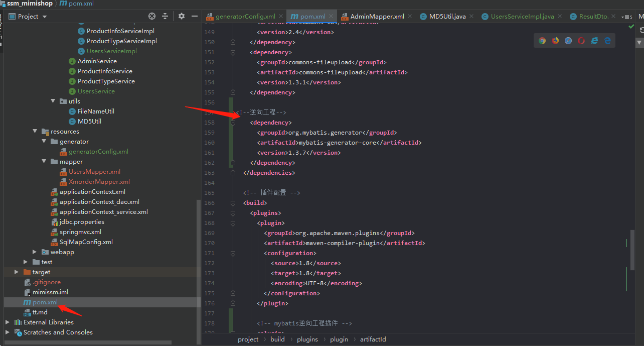This screenshot has width=644, height=346.
Task: Click 'plugins' breadcrumb at editor bottom
Action: click(307, 339)
